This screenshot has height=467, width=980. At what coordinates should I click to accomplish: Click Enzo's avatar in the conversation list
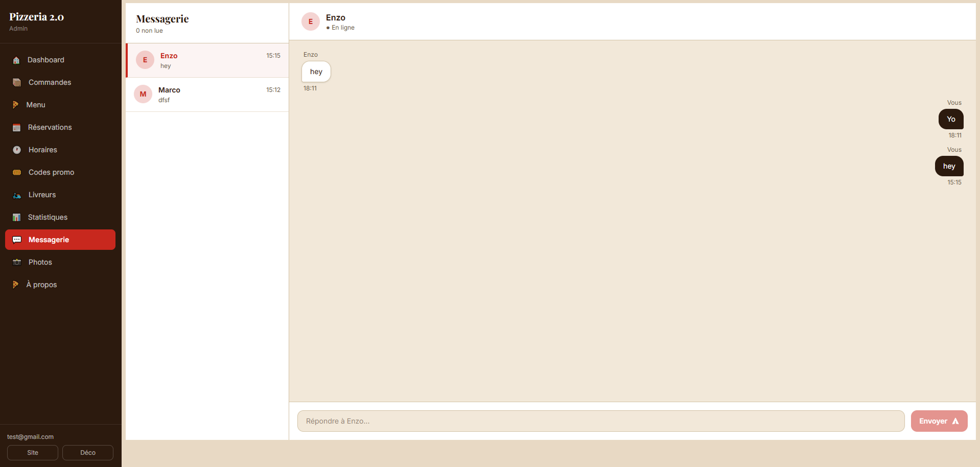145,60
